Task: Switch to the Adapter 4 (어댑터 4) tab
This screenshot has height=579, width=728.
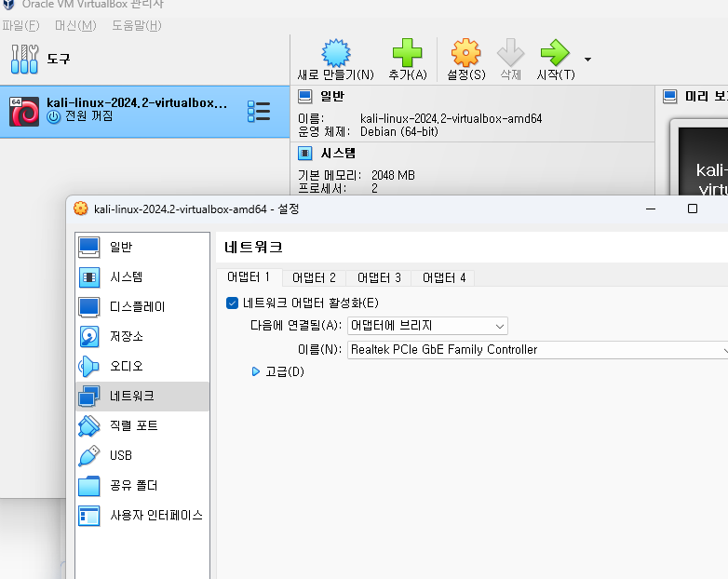Action: pos(444,277)
